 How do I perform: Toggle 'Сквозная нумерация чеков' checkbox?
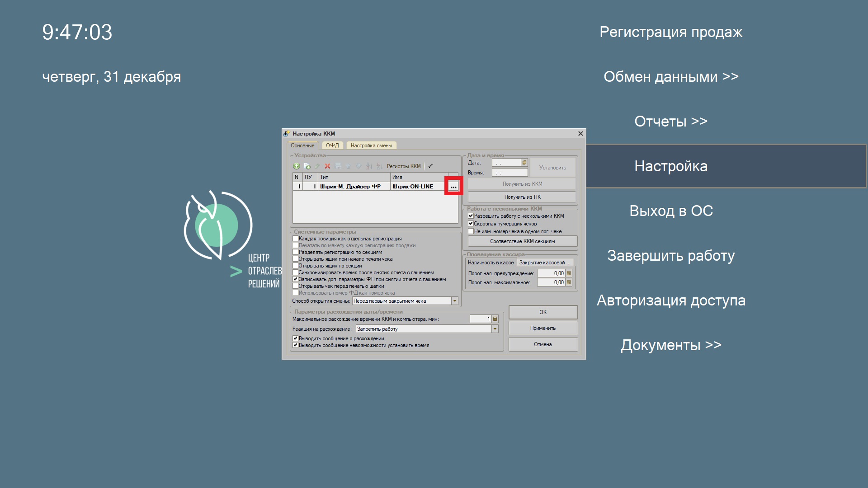470,223
